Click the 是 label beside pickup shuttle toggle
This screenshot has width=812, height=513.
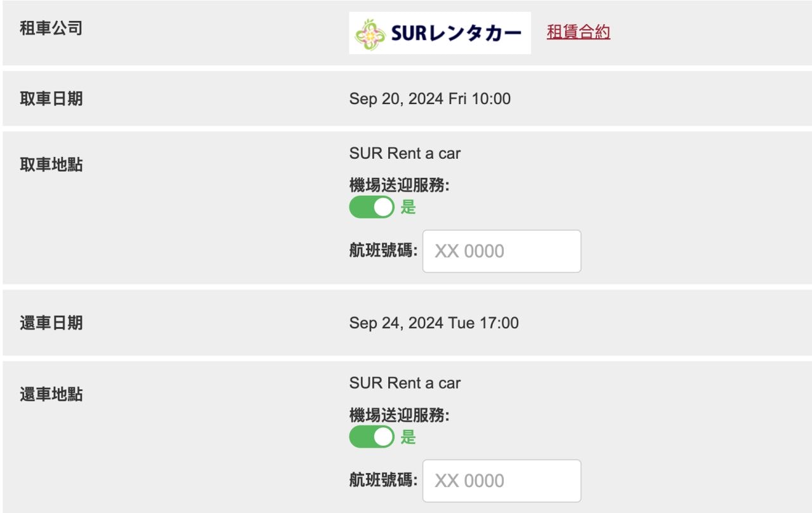408,208
